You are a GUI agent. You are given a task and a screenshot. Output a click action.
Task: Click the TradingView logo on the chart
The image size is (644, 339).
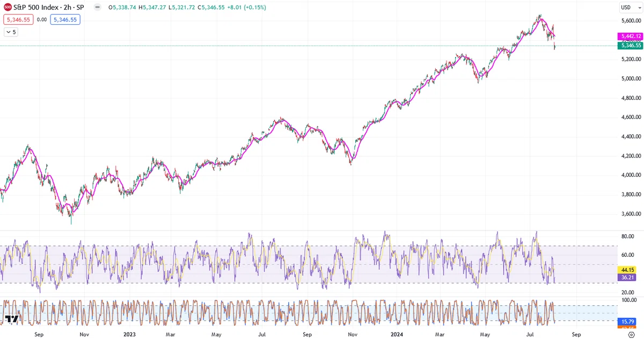[x=12, y=319]
